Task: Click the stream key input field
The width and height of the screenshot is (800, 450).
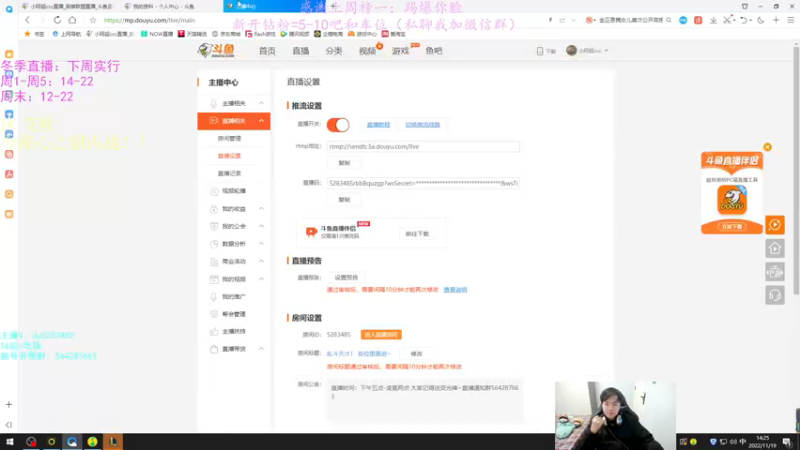Action: pyautogui.click(x=423, y=183)
